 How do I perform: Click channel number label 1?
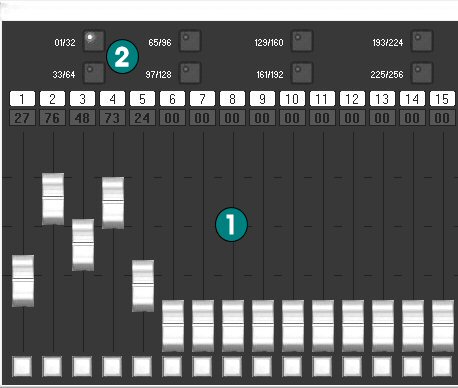tap(22, 99)
